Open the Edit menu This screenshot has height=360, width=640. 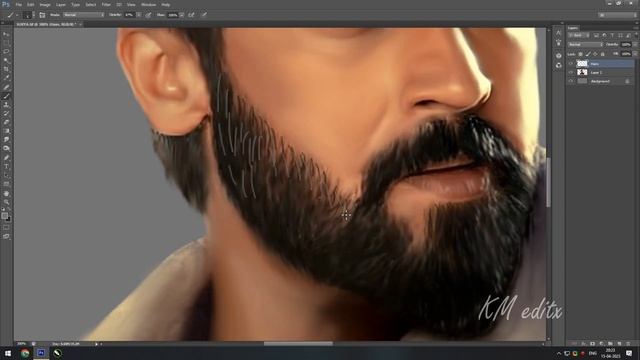31,4
